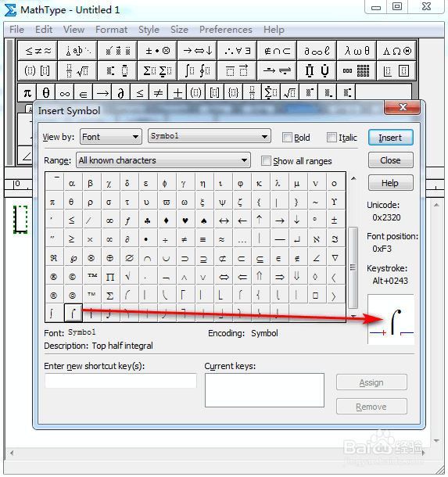Click the symbol grid scroll up arrow

point(353,178)
